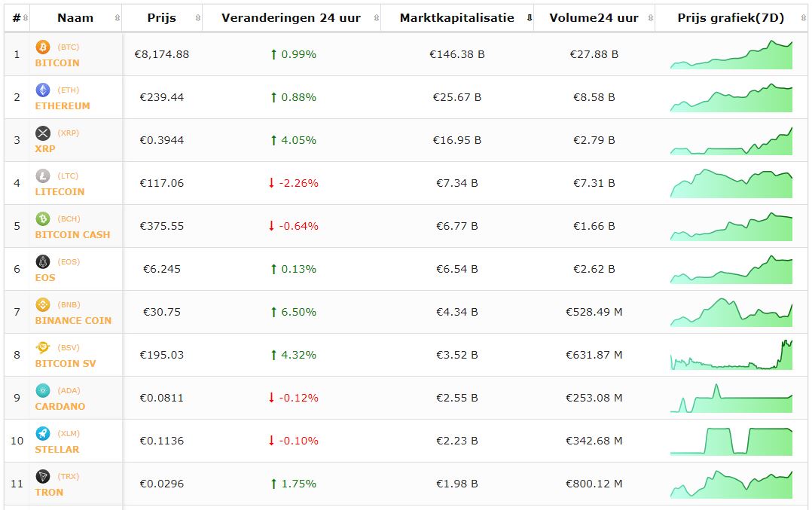Sort table by Marktkapitalisatie column
The width and height of the screenshot is (812, 510).
pos(456,17)
